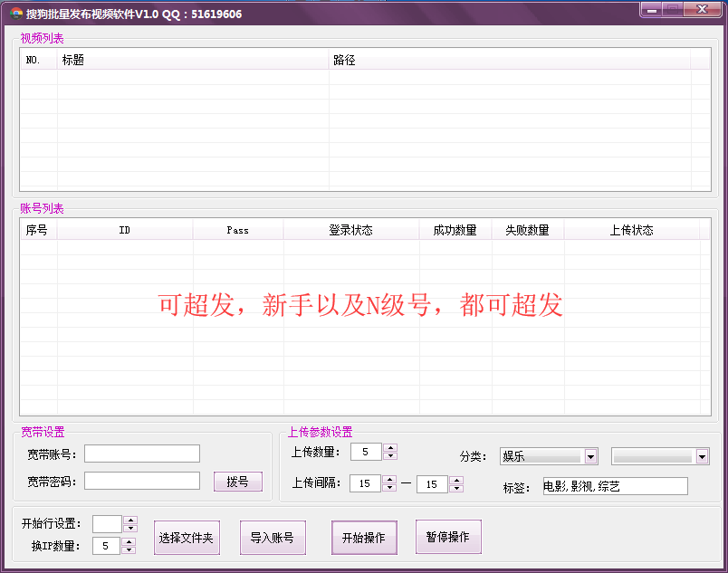
Task: Click the 登录状态 column header
Action: (x=351, y=230)
